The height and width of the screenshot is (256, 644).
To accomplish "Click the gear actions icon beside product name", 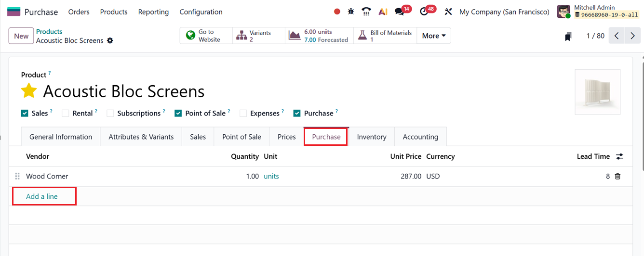I will [110, 41].
